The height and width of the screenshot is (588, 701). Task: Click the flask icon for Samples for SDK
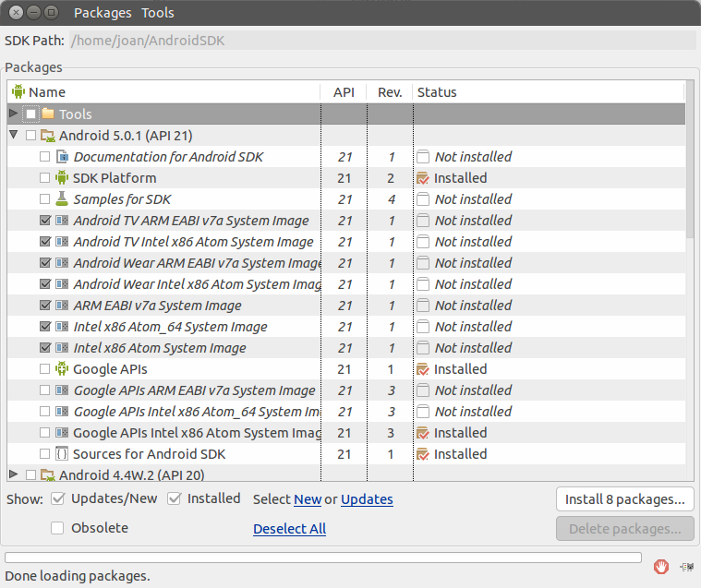tap(62, 198)
